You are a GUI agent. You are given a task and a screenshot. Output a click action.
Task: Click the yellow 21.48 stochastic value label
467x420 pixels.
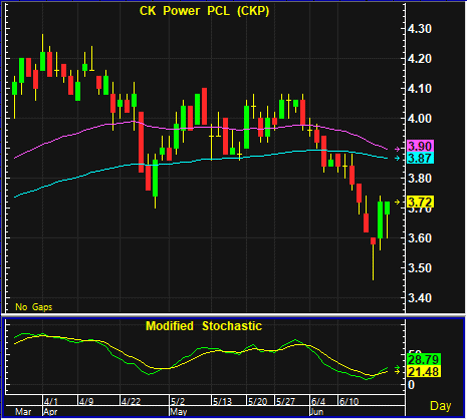[x=424, y=371]
